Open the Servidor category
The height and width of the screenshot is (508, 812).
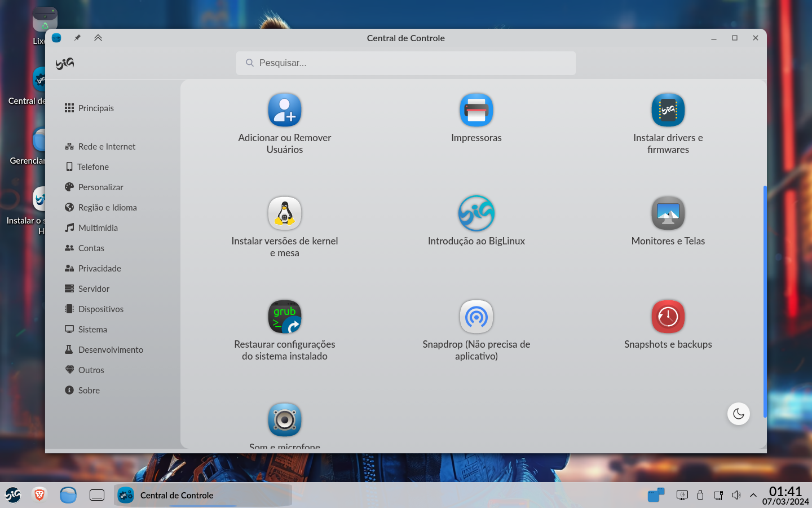87,288
